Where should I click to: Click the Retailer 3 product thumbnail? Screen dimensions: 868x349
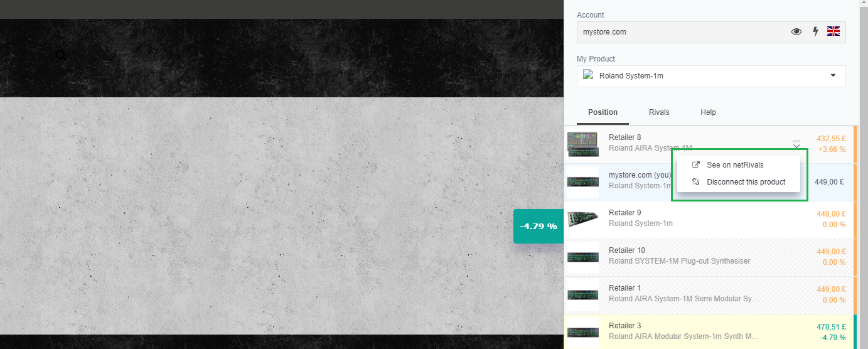coord(582,333)
